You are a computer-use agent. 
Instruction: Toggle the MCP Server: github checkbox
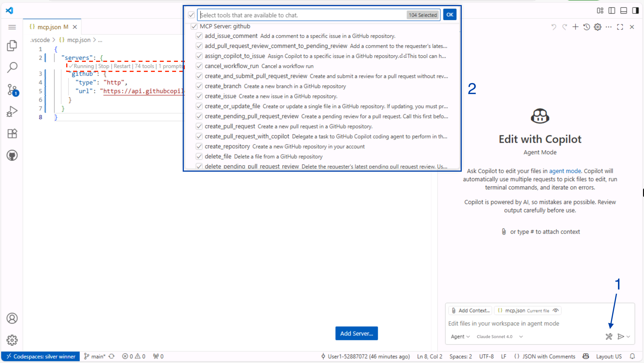point(194,26)
